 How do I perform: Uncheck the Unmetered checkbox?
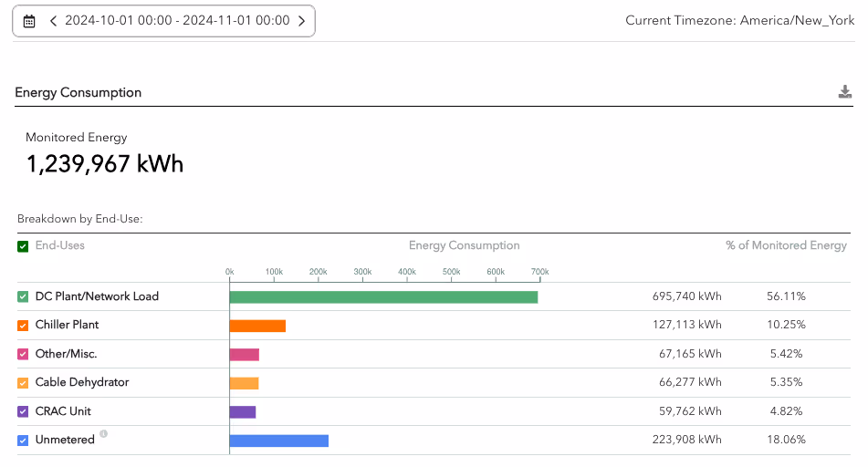click(23, 441)
